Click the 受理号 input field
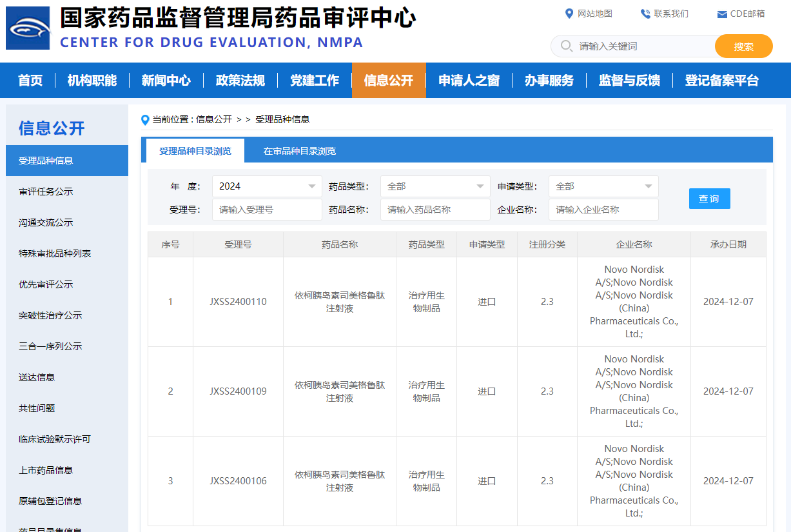Image resolution: width=791 pixels, height=532 pixels. coord(267,210)
